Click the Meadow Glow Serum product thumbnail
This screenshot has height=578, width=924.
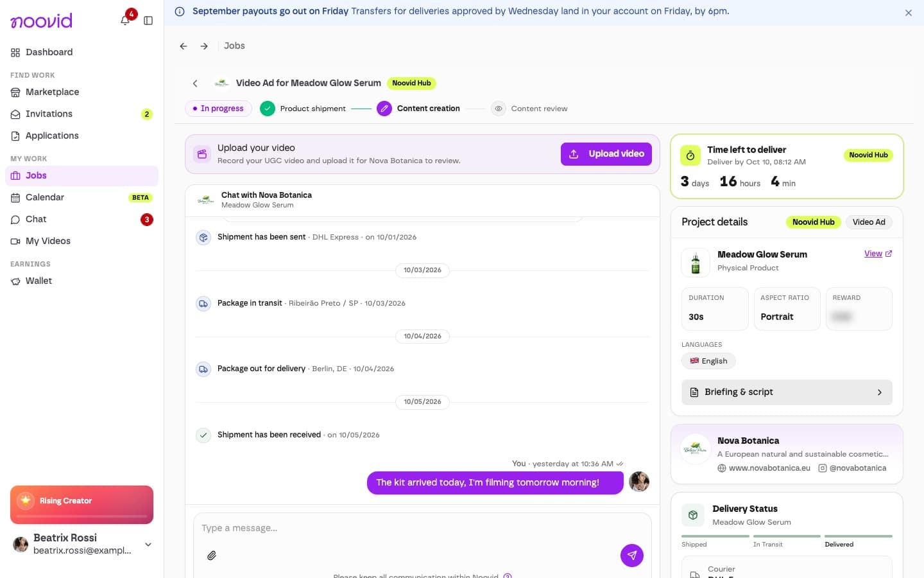696,263
